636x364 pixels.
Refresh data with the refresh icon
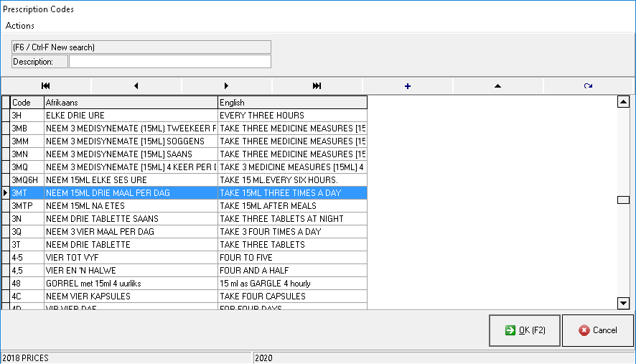pyautogui.click(x=588, y=86)
